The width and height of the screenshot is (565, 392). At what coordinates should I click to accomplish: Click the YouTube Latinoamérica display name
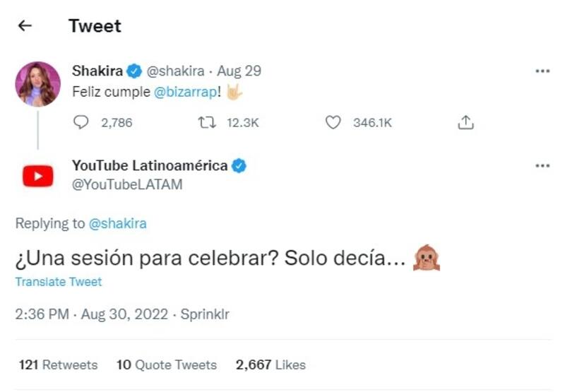pyautogui.click(x=150, y=166)
